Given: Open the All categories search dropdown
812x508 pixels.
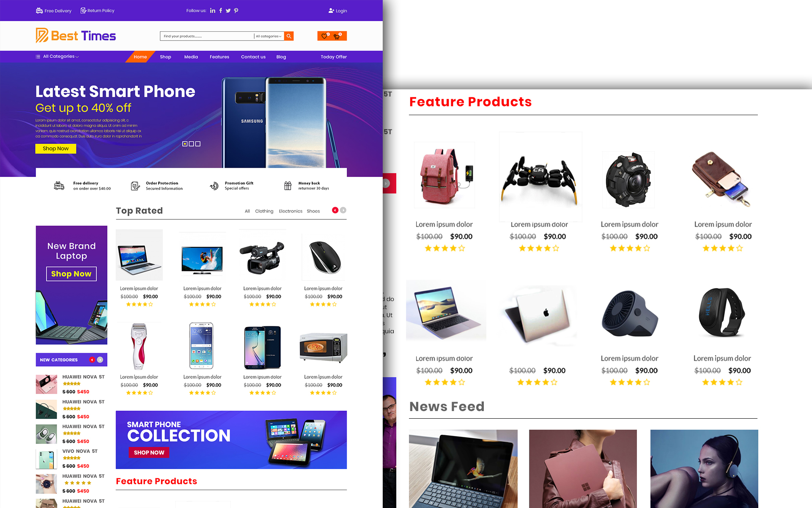Looking at the screenshot, I should point(269,36).
